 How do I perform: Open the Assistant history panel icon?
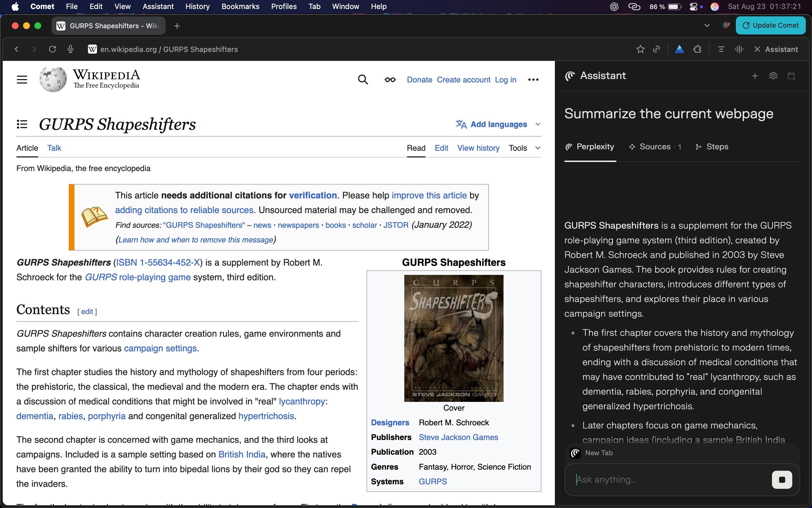(791, 76)
